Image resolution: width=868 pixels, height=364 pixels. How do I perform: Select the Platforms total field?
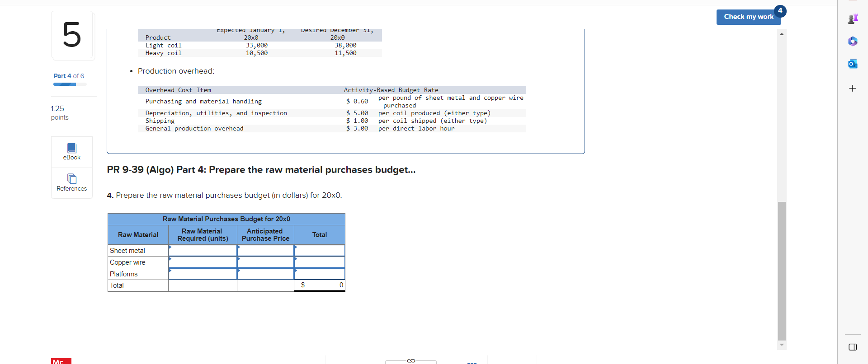[320, 274]
